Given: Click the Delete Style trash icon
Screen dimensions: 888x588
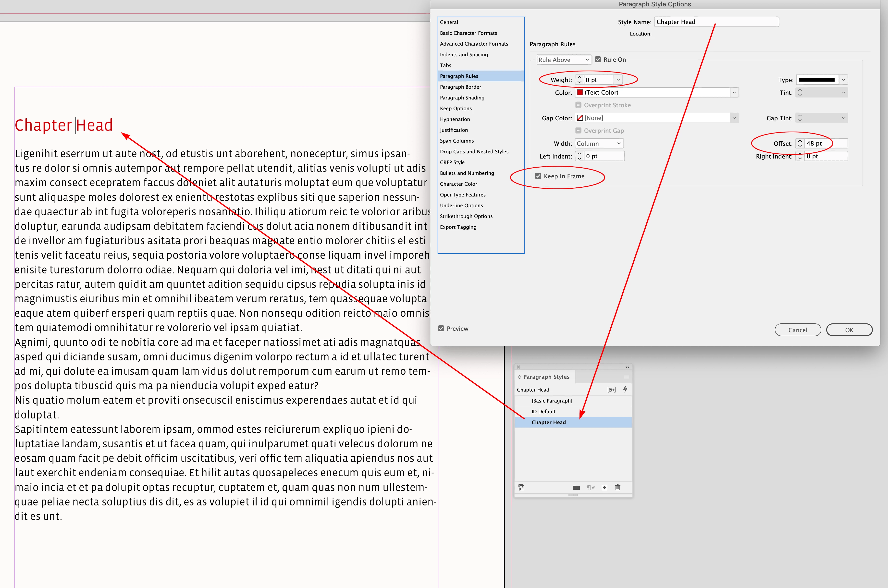Looking at the screenshot, I should click(618, 488).
